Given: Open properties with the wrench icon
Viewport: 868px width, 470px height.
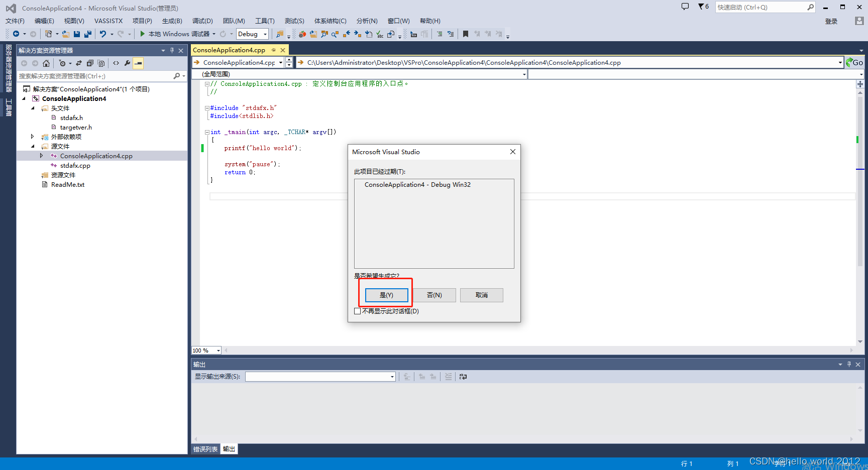Looking at the screenshot, I should (x=127, y=63).
